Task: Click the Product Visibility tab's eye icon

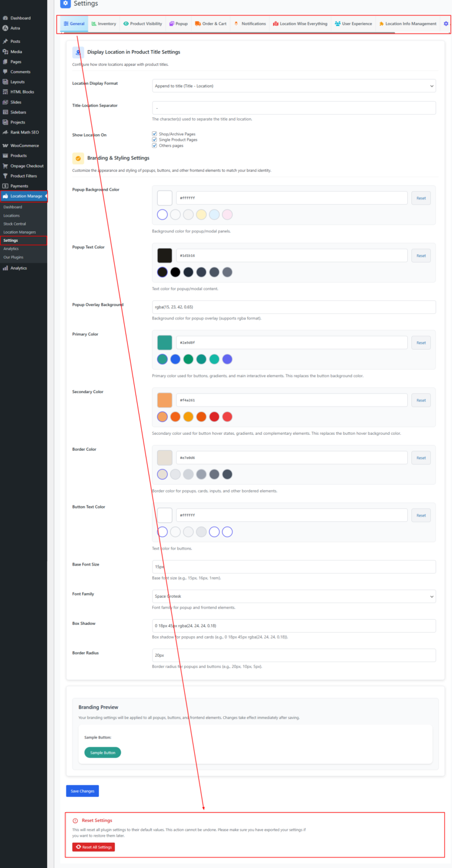Action: 126,24
